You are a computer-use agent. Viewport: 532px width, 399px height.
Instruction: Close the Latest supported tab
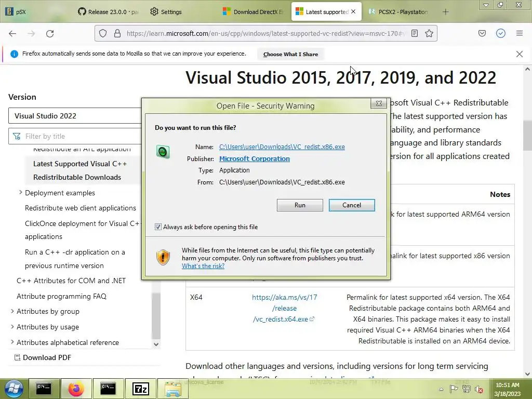tap(353, 11)
